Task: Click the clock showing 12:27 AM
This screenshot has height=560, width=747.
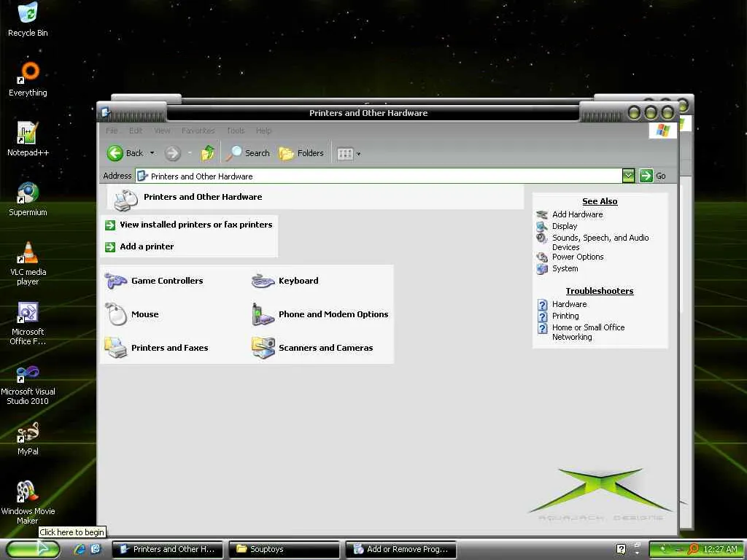Action: click(x=720, y=549)
